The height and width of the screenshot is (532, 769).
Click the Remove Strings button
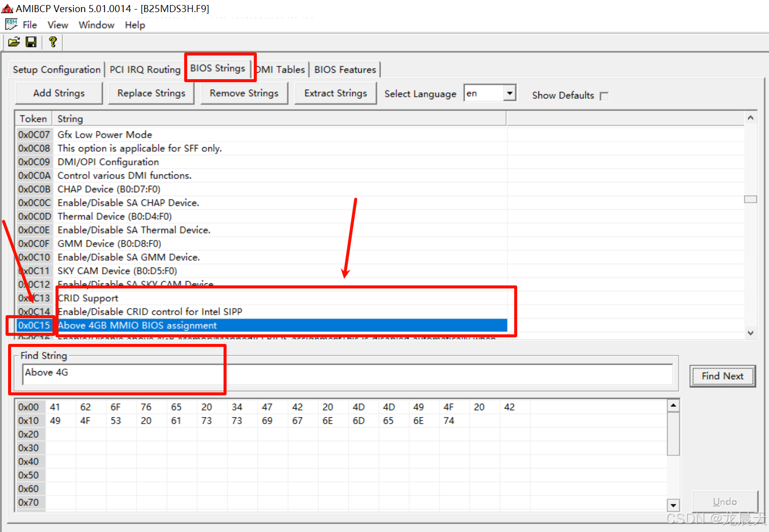pos(244,93)
